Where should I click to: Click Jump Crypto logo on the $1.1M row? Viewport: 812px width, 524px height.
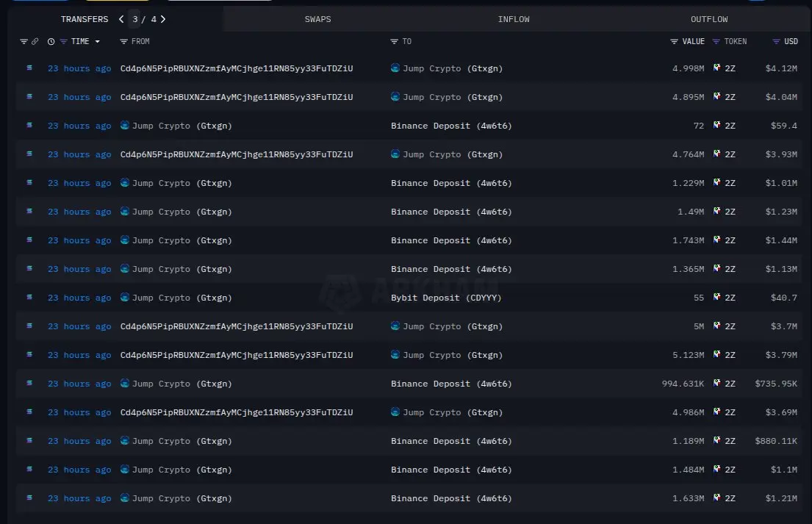click(x=124, y=469)
